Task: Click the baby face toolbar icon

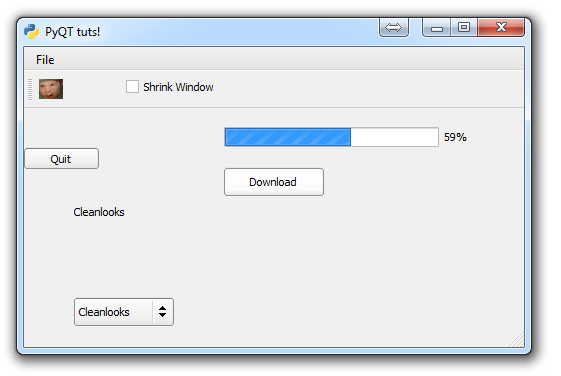Action: 51,89
